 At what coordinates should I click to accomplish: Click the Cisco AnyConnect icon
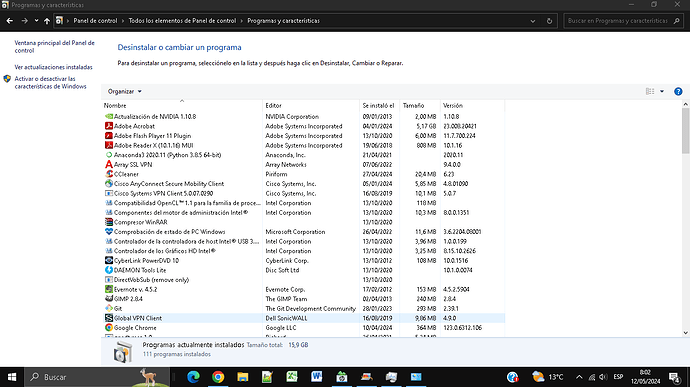pyautogui.click(x=109, y=184)
